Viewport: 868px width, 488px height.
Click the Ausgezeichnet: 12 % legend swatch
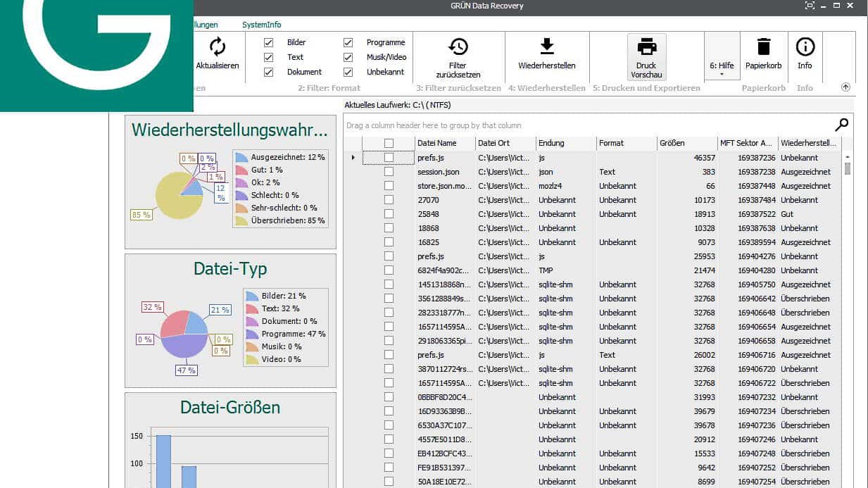click(x=241, y=157)
